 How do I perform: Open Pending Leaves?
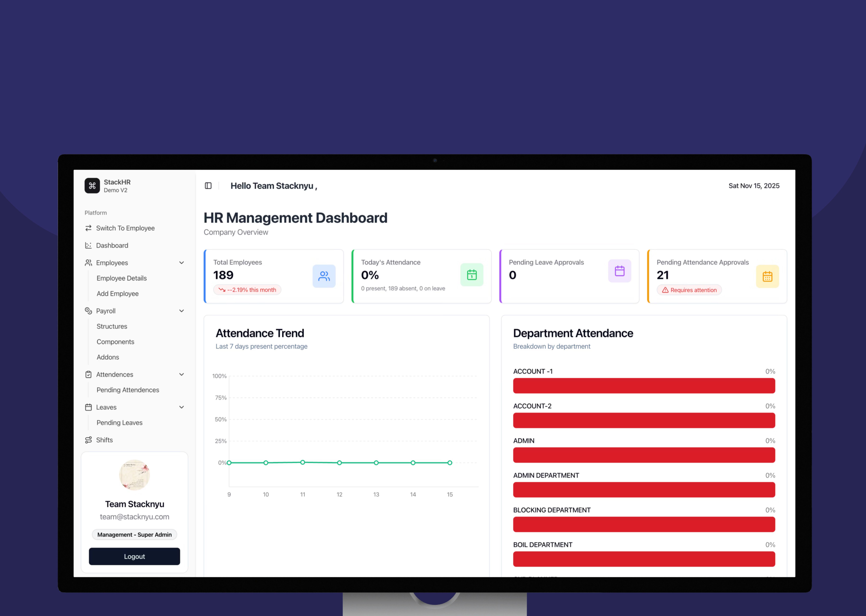[119, 423]
